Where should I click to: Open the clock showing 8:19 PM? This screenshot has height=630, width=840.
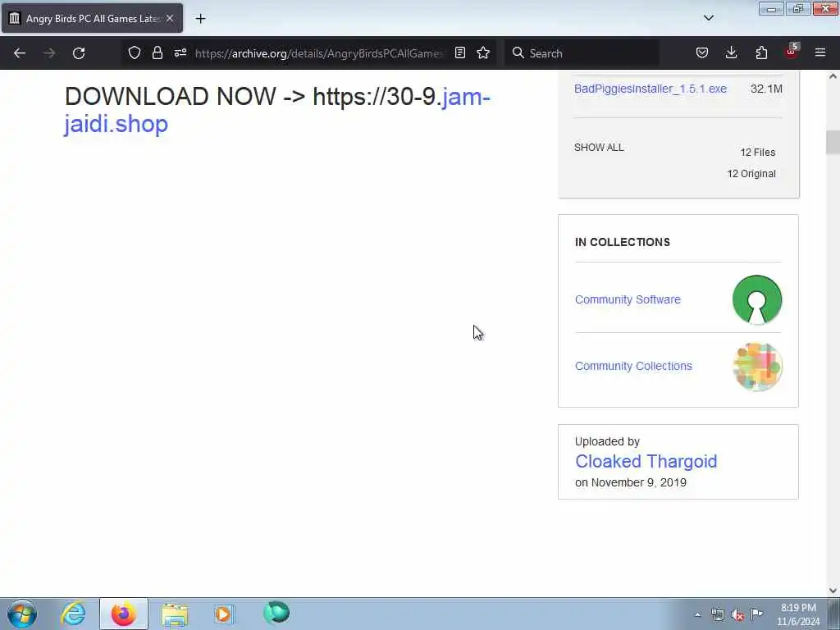pyautogui.click(x=798, y=614)
